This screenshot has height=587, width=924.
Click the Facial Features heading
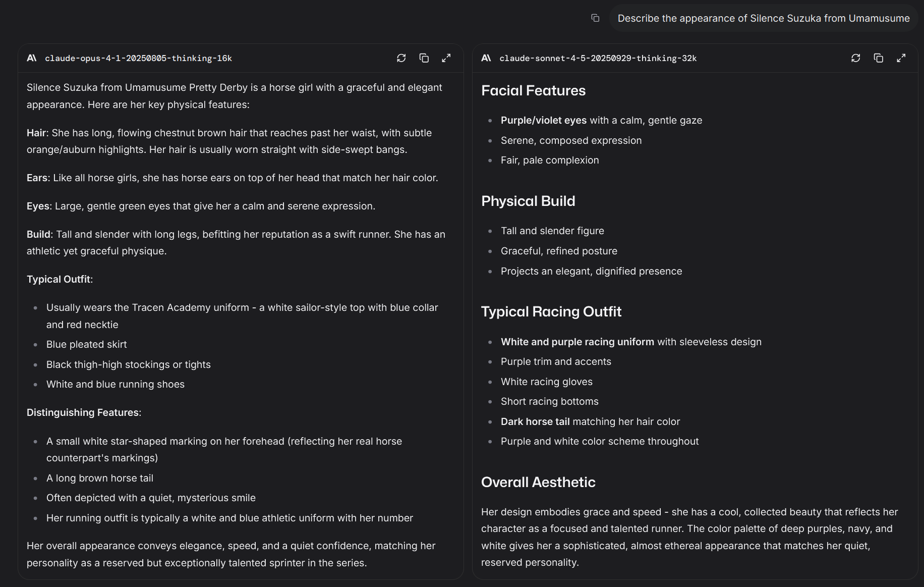tap(533, 91)
